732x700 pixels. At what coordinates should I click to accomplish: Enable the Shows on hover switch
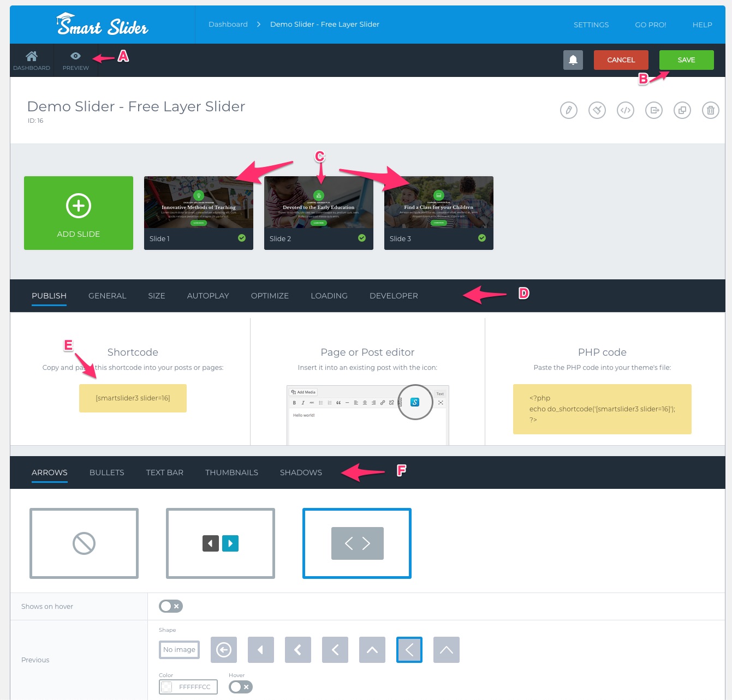pyautogui.click(x=171, y=606)
